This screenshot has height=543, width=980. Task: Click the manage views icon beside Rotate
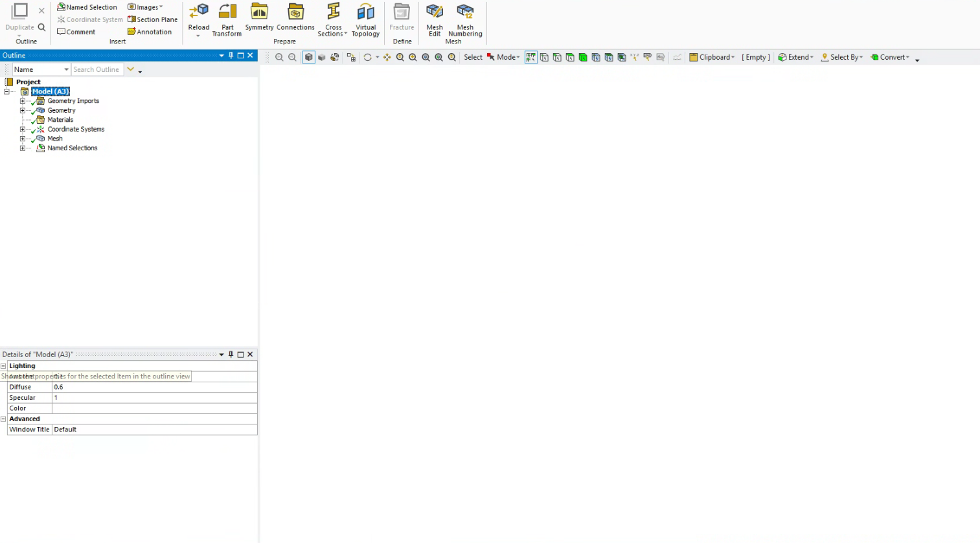[x=351, y=57]
